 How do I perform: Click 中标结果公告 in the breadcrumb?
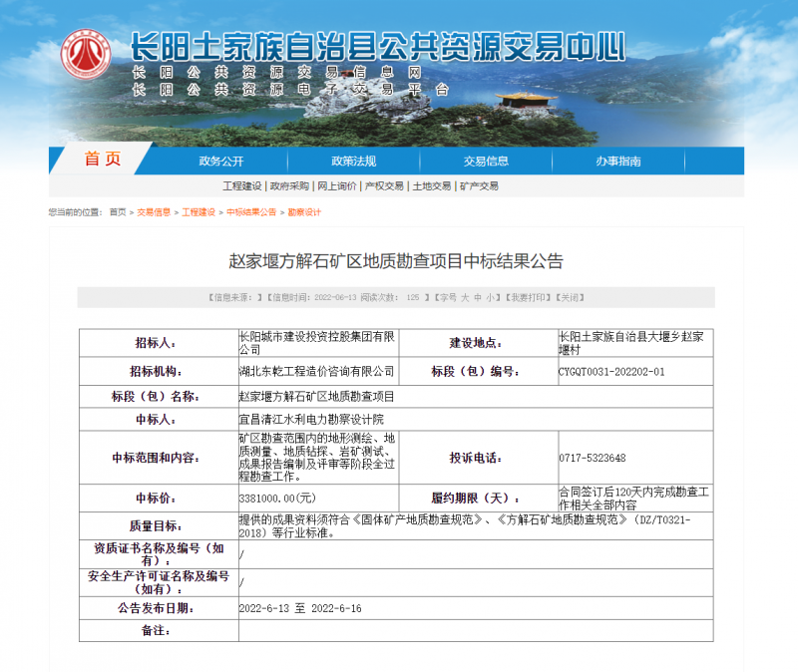(251, 212)
